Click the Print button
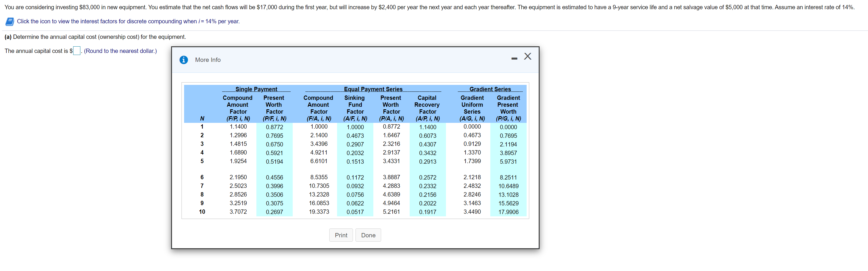868x271 pixels. [341, 235]
